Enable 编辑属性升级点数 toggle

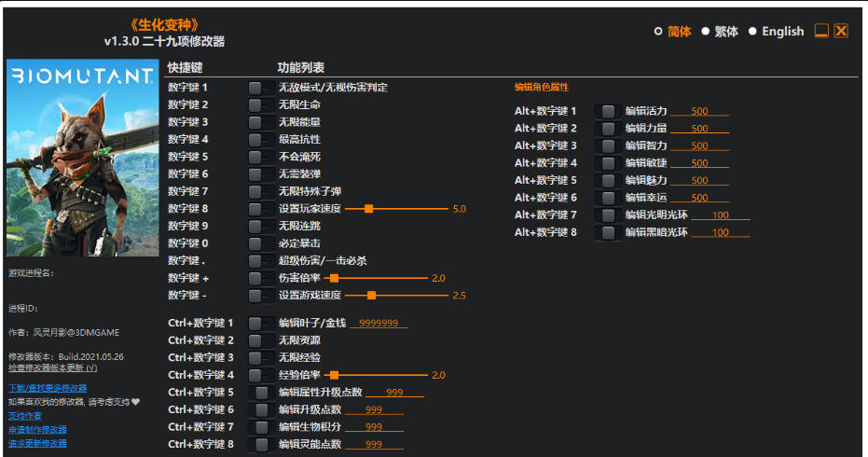pyautogui.click(x=261, y=393)
